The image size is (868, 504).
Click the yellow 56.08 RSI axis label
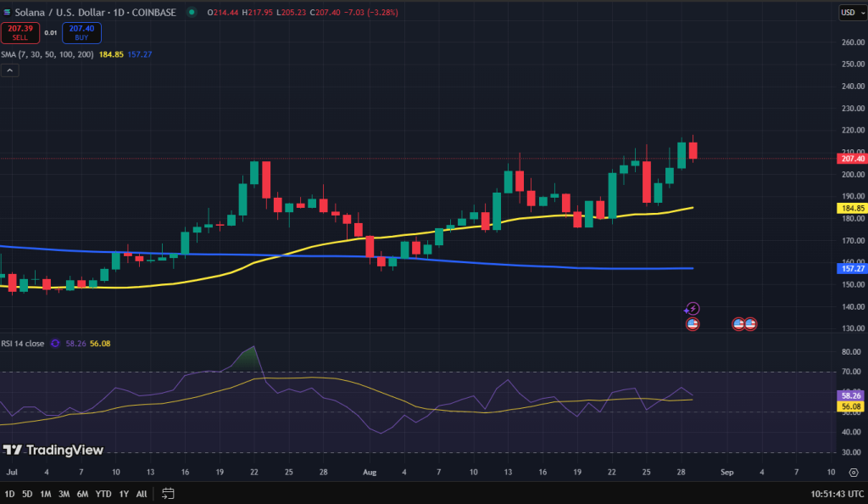tap(851, 406)
